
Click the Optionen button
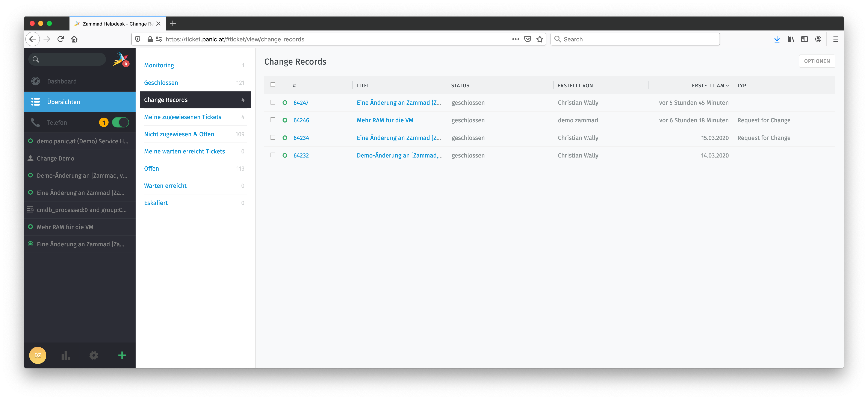click(x=817, y=61)
